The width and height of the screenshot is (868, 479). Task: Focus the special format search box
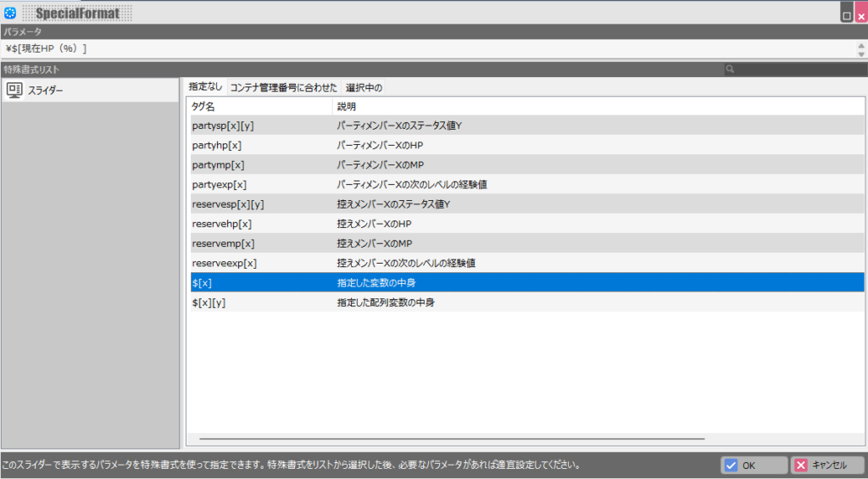click(x=795, y=70)
